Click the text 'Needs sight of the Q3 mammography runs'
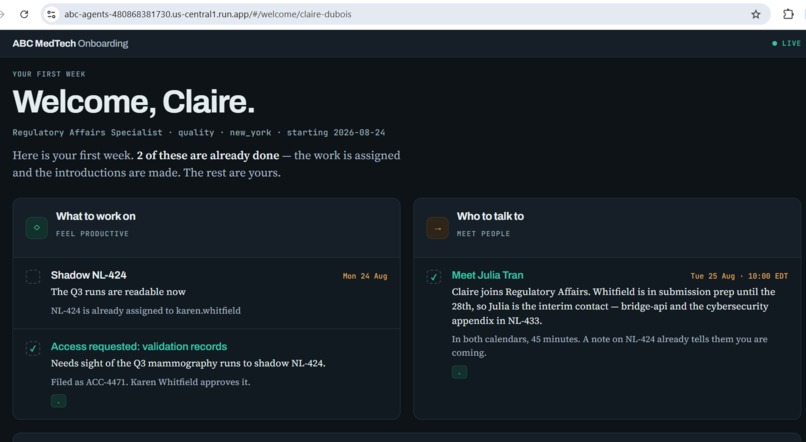 (x=145, y=363)
